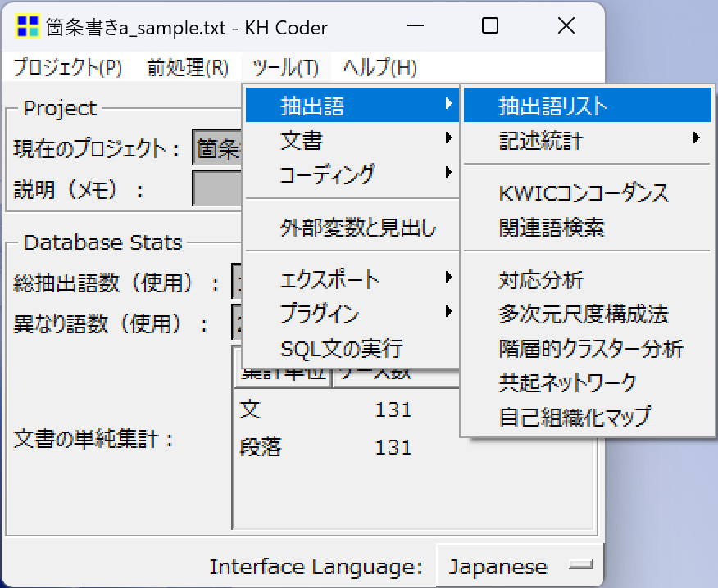Run 多次元尺度構成法
Screen dimensions: 718x588
pyautogui.click(x=588, y=314)
